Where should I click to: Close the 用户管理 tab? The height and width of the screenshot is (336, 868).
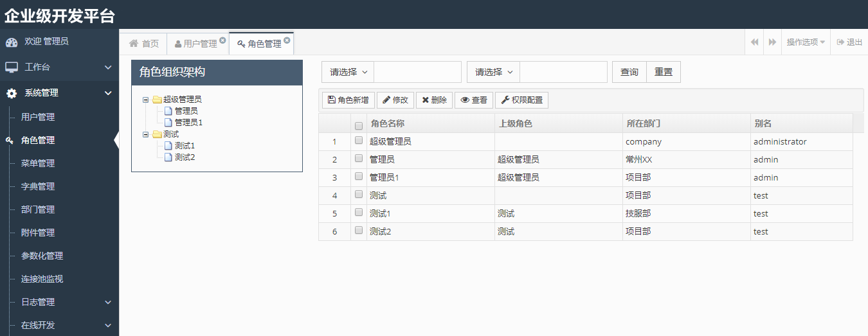(222, 40)
